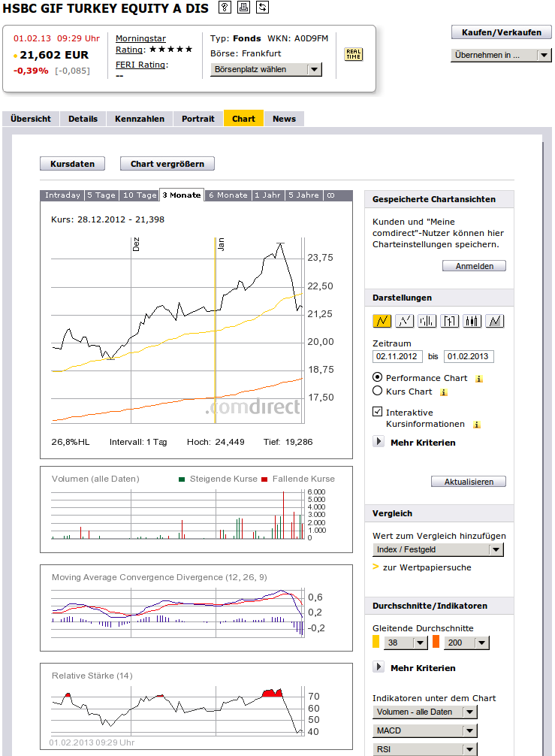
Task: Click the Zeitraum start date field 02.11.2012
Action: pos(397,356)
